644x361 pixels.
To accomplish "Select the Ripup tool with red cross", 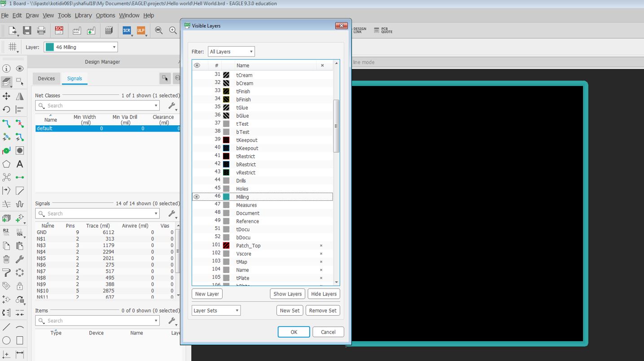I will tap(20, 123).
